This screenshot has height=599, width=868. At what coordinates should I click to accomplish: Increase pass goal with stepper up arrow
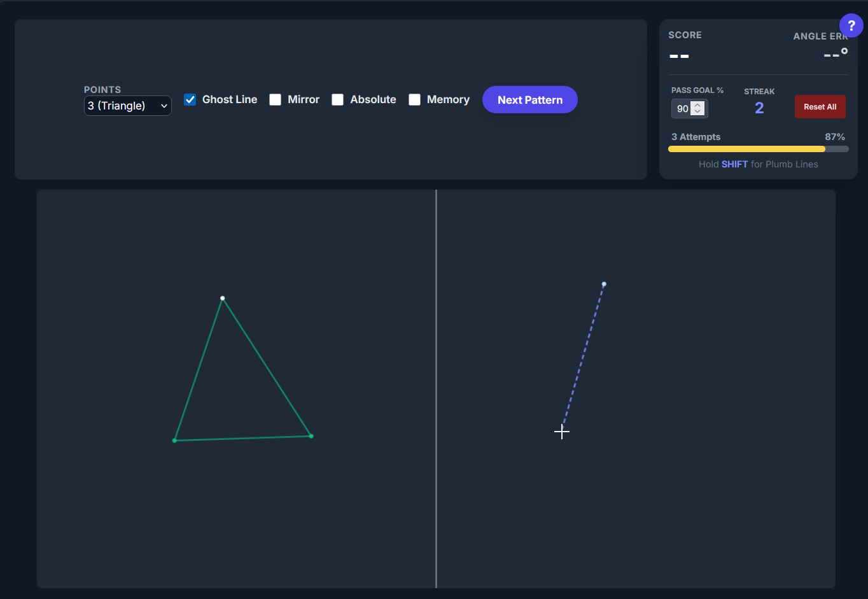[x=698, y=105]
